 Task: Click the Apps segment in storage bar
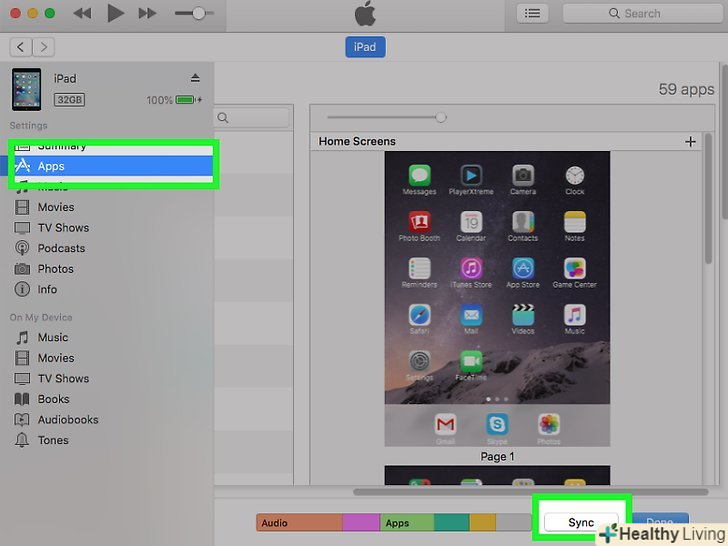tap(406, 522)
